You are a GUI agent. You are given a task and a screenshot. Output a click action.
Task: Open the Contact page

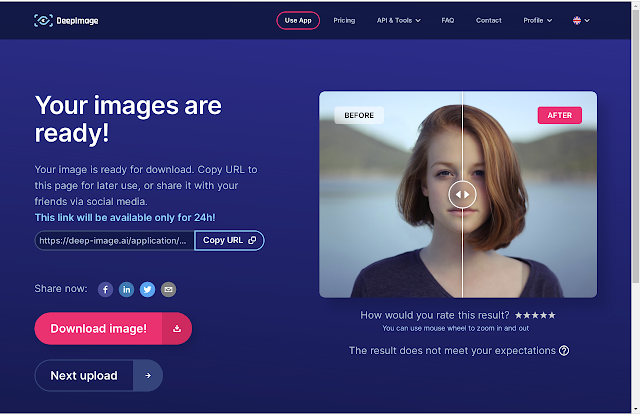(x=489, y=20)
